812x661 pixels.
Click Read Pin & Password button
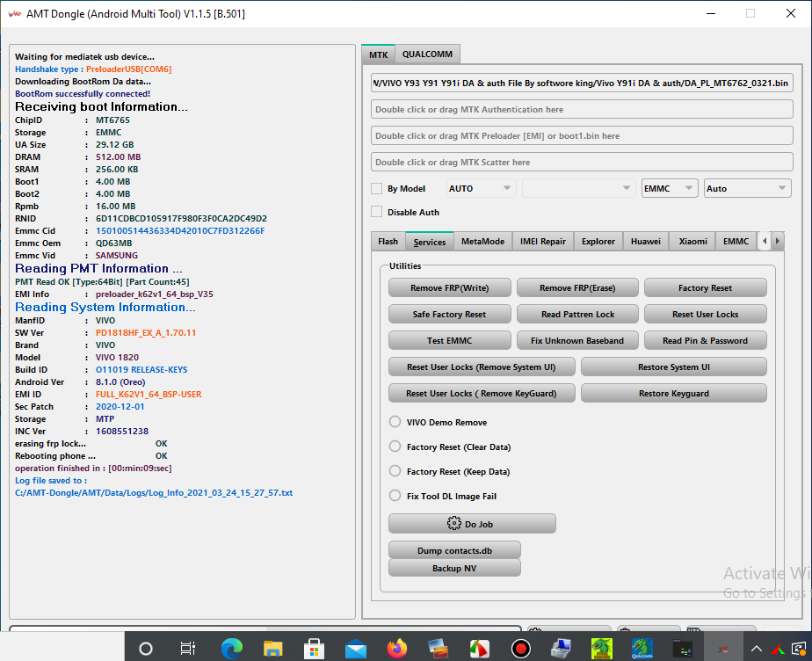coord(706,340)
